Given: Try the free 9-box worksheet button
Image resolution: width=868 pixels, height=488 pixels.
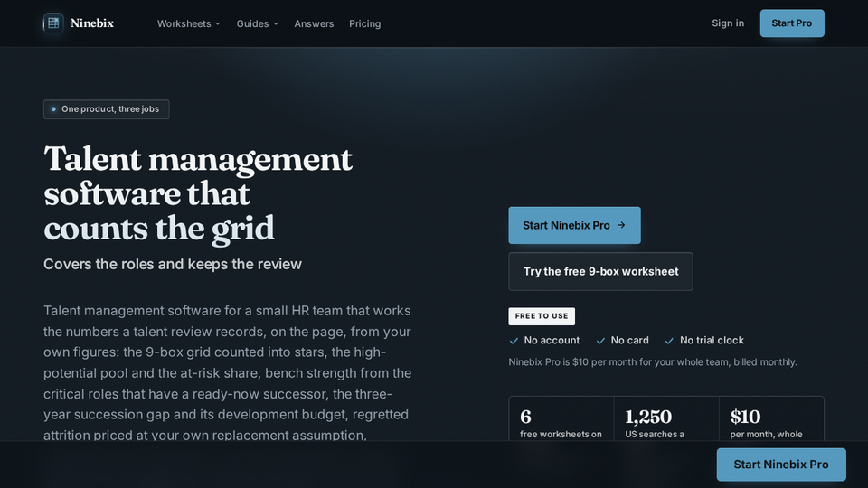Looking at the screenshot, I should [600, 272].
